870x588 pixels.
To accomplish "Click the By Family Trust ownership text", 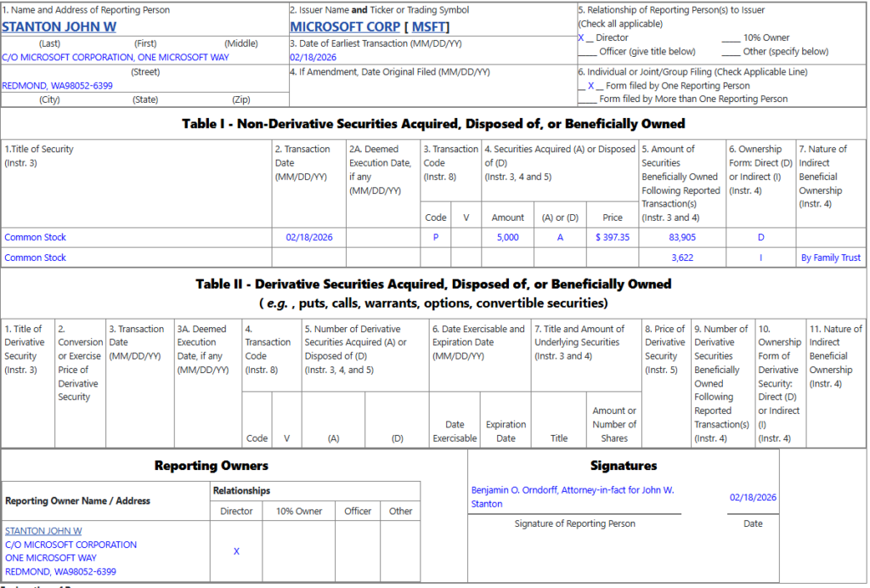I will (x=830, y=257).
